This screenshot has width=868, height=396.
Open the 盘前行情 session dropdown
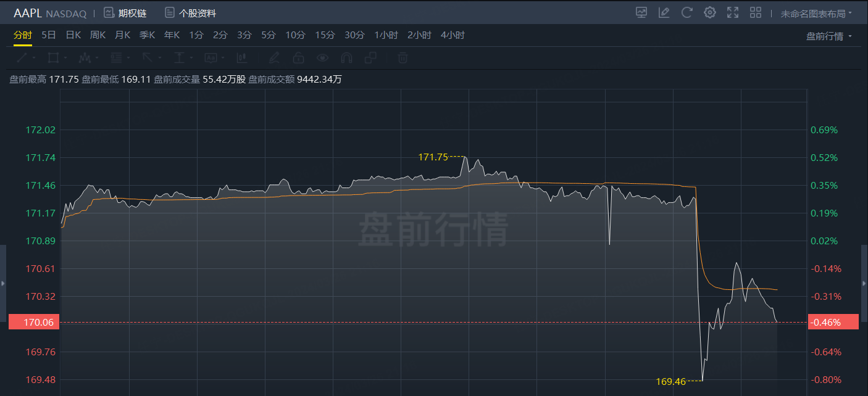click(x=829, y=36)
